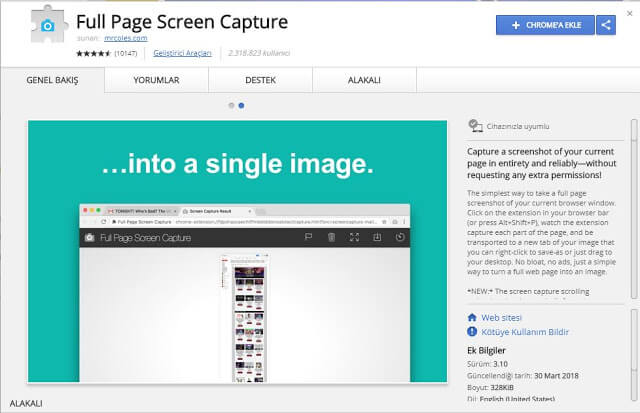The height and width of the screenshot is (413, 640).
Task: Click the flag icon in preview toolbar
Action: point(309,237)
